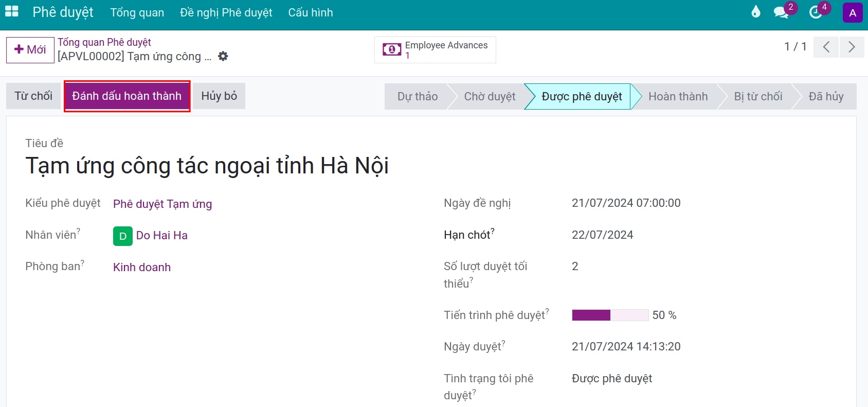Open the Đề nghị Phê duyệt menu
The width and height of the screenshot is (868, 407).
tap(226, 12)
